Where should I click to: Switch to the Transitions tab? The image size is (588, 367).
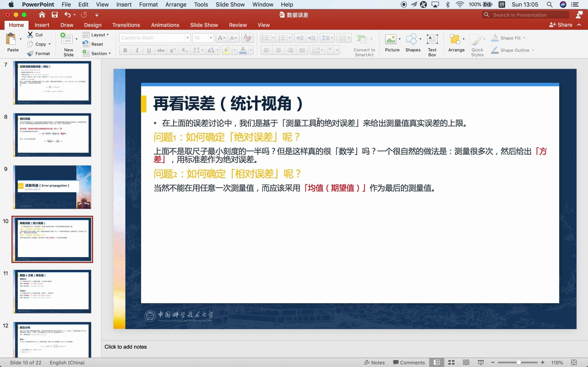click(126, 25)
